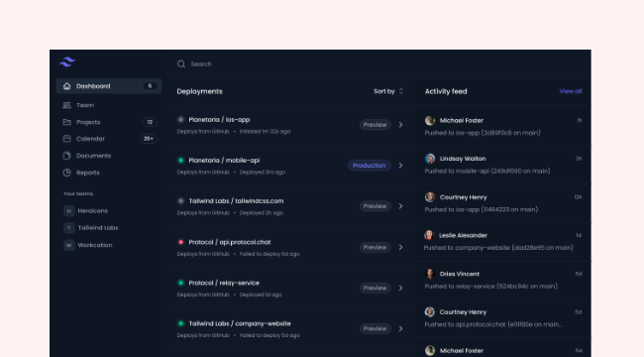Open the Tailwind Labs / tailwindcss.com title
Image resolution: width=644 pixels, height=357 pixels.
(236, 201)
